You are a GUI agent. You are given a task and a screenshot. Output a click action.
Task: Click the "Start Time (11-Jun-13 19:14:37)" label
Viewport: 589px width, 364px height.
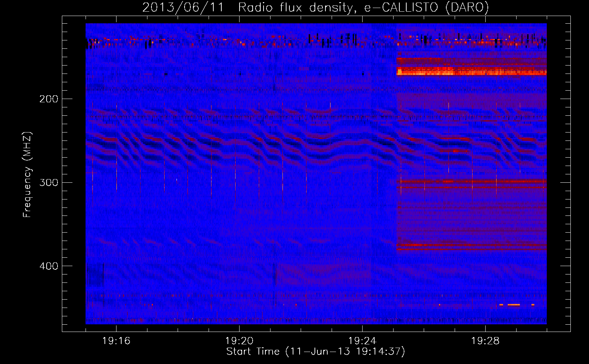(x=316, y=352)
